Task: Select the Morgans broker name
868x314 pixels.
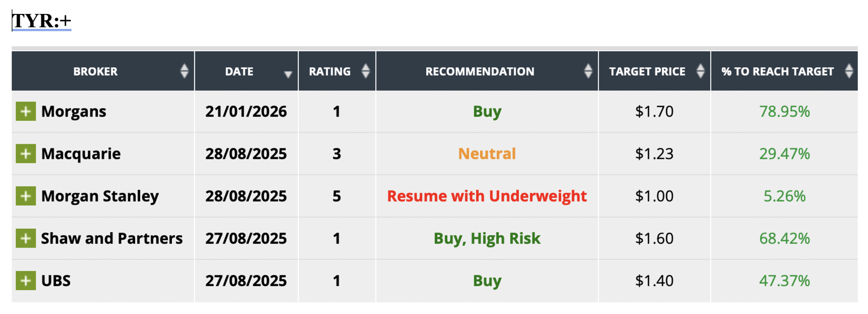Action: click(x=74, y=111)
